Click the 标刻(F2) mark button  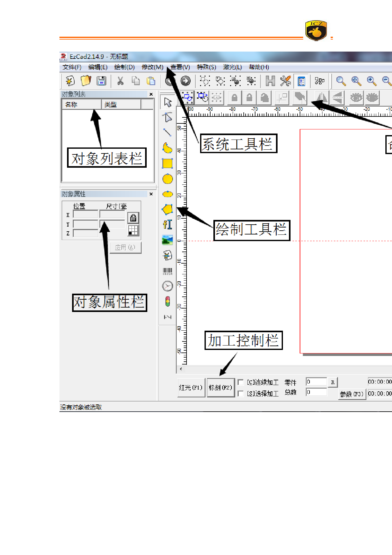click(220, 388)
